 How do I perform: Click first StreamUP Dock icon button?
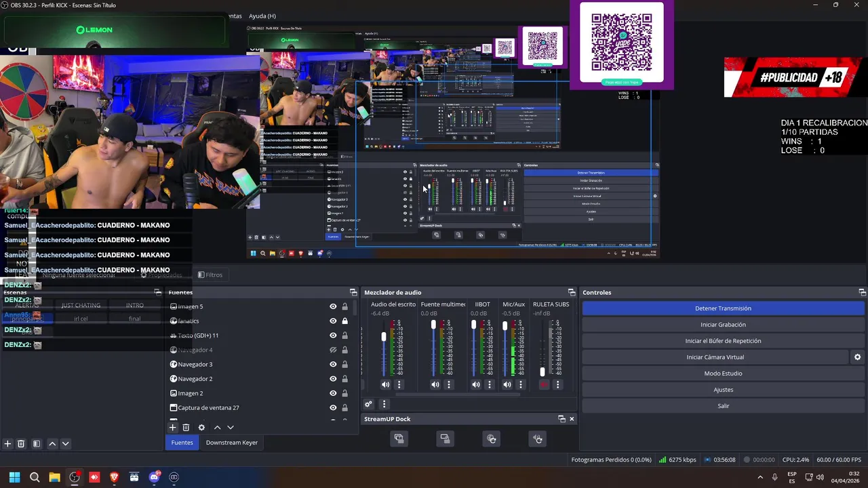click(399, 439)
